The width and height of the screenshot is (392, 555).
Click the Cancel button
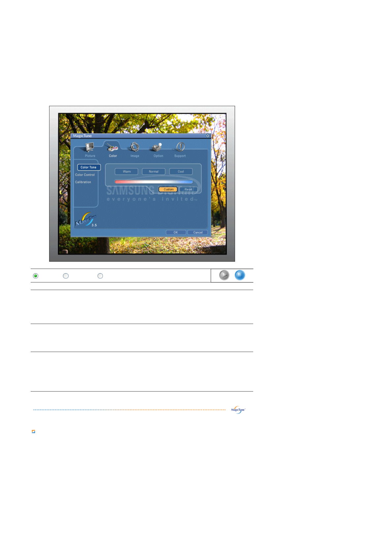[x=198, y=232]
